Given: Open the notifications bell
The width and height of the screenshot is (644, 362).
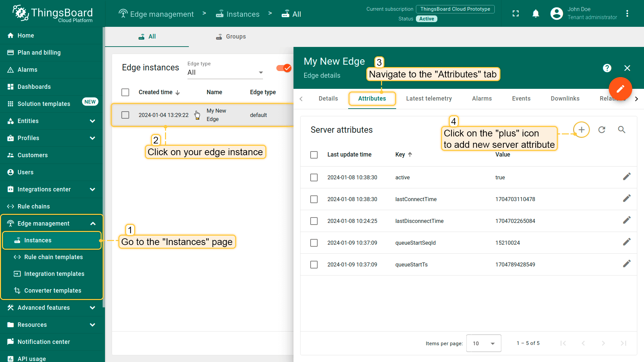Looking at the screenshot, I should [x=536, y=13].
